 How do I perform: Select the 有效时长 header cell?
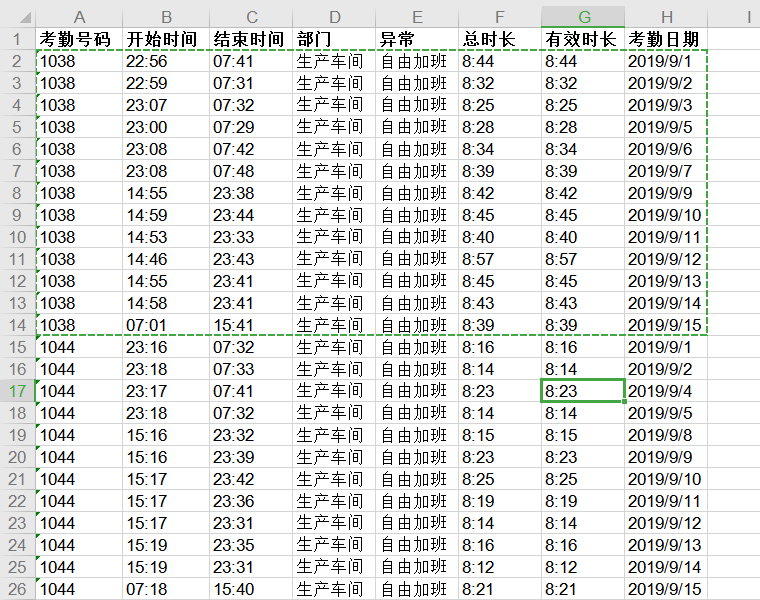(x=583, y=39)
